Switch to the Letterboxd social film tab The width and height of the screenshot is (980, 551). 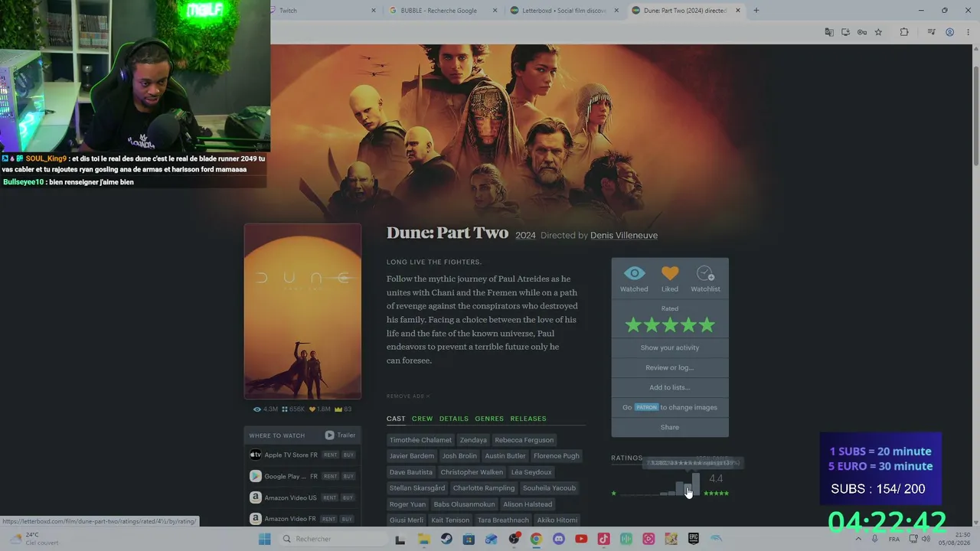coord(564,11)
